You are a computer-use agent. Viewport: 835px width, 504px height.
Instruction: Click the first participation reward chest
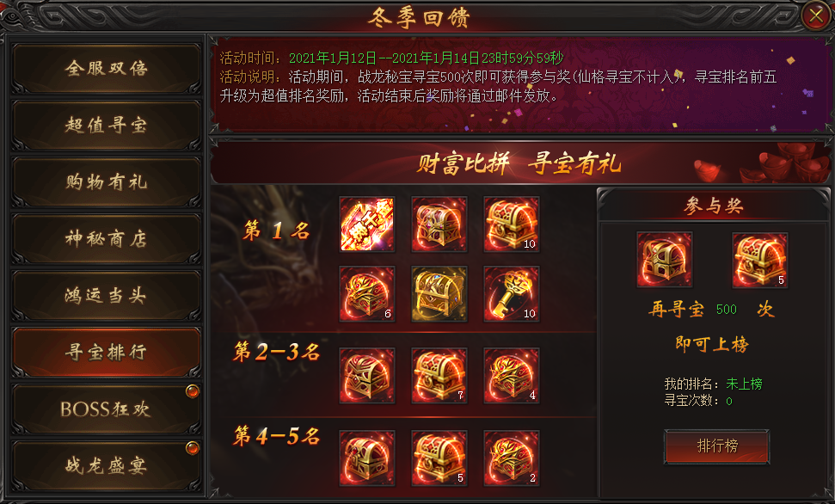(665, 260)
